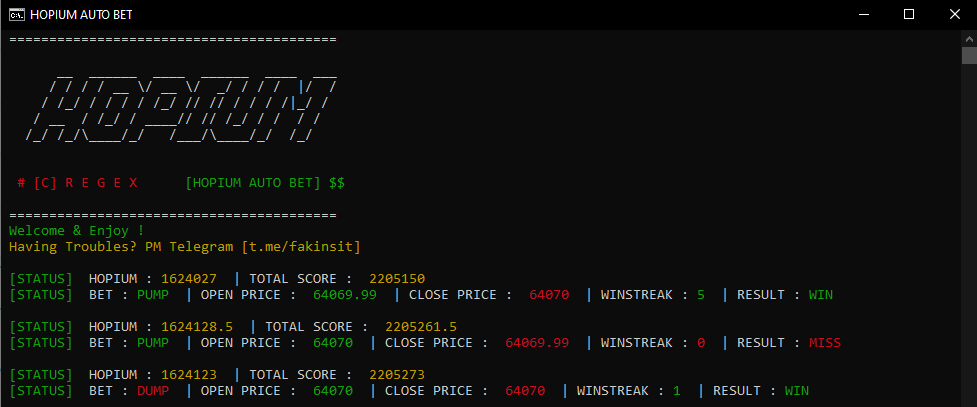Click the red DUMP bet text

tap(153, 391)
